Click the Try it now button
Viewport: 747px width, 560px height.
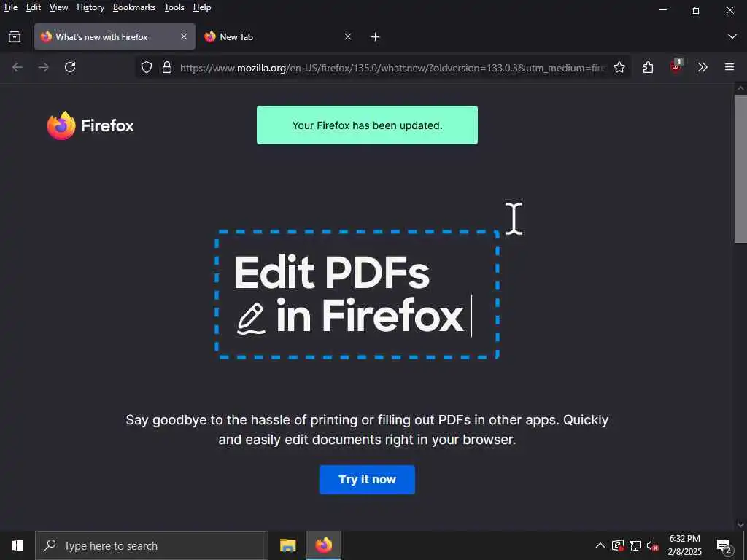click(x=367, y=480)
